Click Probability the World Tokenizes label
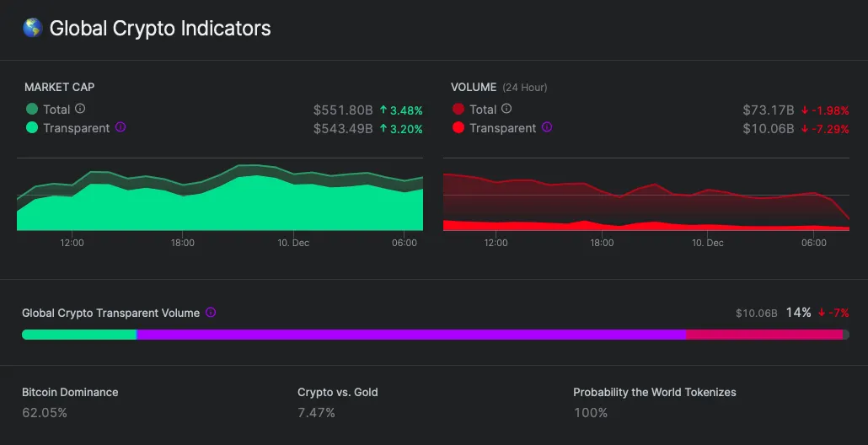Screen dimensions: 868x445 point(655,393)
